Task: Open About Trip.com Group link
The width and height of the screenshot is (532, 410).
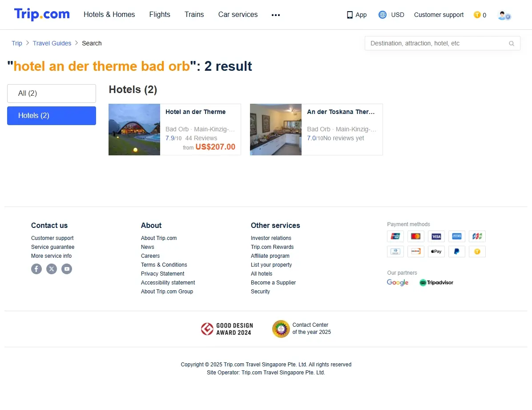Action: (167, 291)
